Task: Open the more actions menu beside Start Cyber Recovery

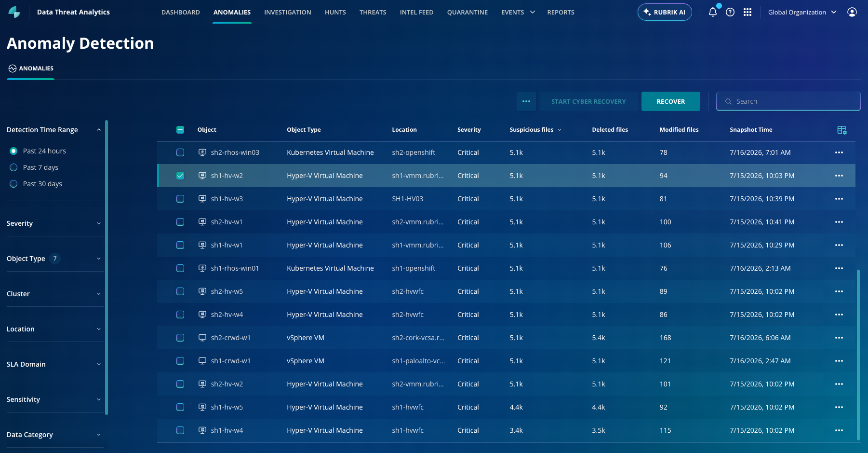Action: pos(526,101)
